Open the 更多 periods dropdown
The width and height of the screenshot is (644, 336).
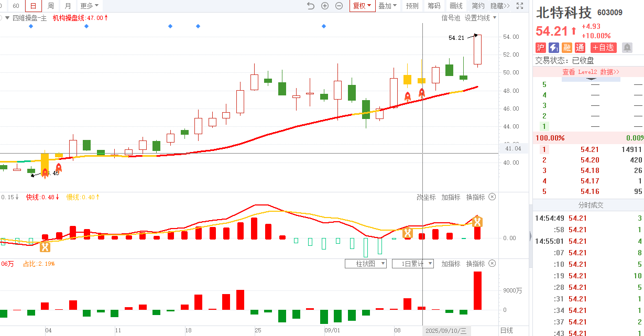pyautogui.click(x=89, y=6)
